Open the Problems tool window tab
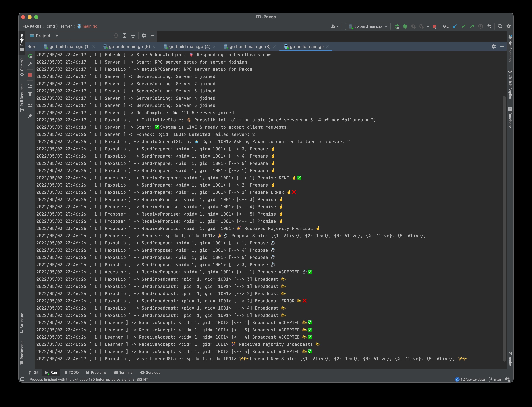532x407 pixels. [96, 372]
